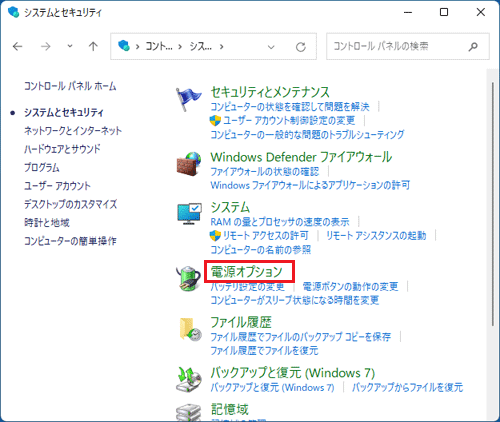Go up one level with up arrow

coord(93,46)
